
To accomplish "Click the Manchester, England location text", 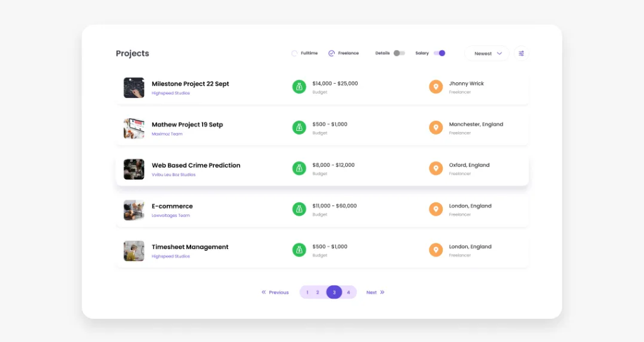I will pyautogui.click(x=476, y=124).
